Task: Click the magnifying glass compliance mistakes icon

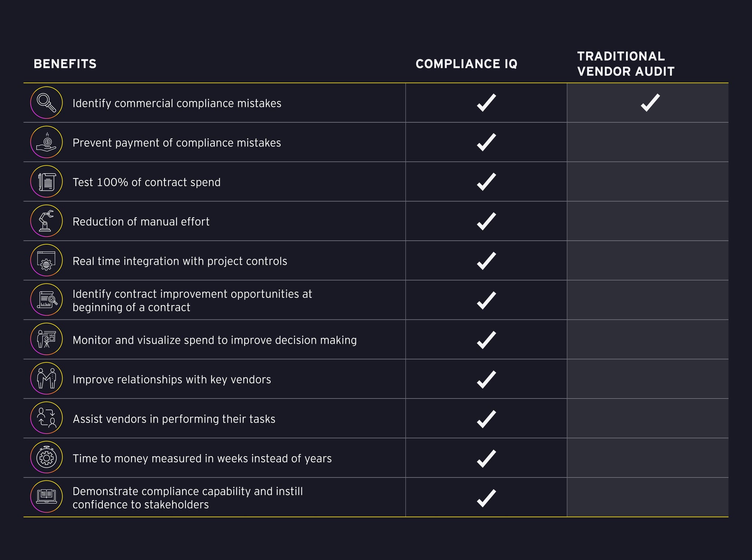Action: tap(46, 102)
